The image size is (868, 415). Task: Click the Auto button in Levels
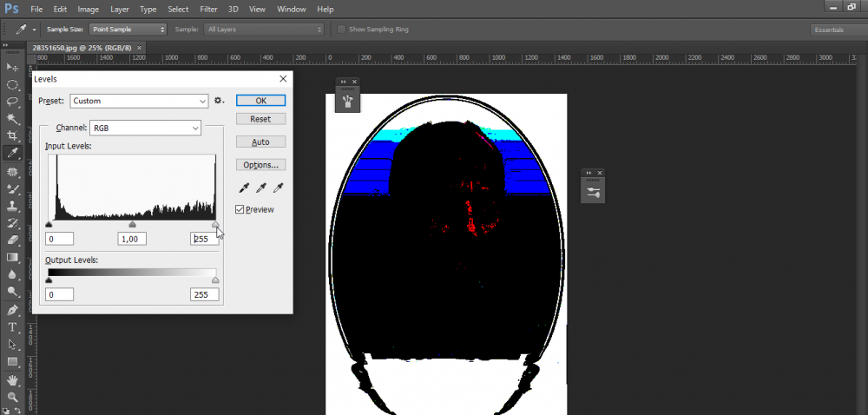(x=260, y=142)
